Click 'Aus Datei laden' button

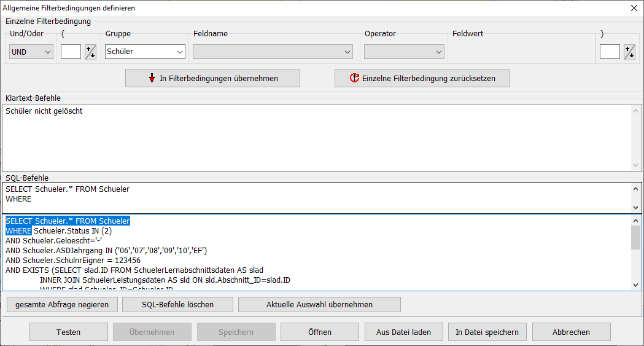(403, 332)
